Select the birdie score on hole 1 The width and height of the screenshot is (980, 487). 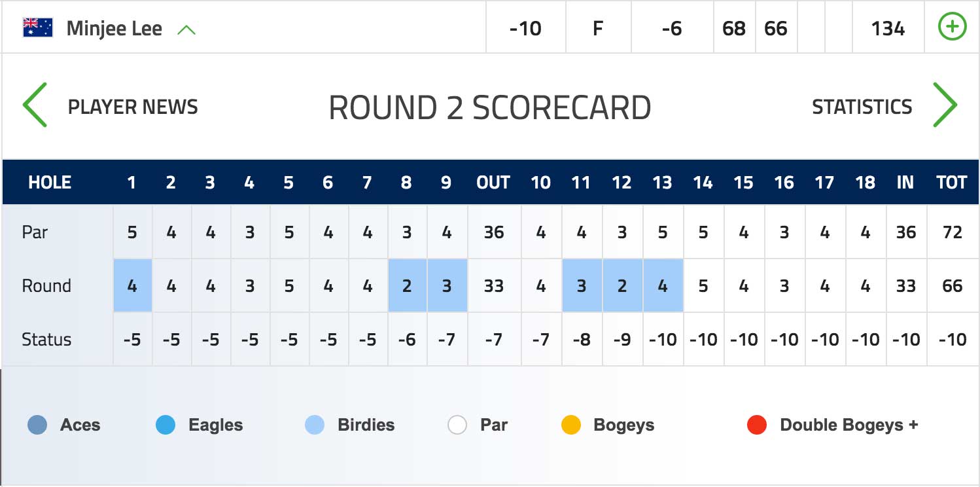pos(133,285)
